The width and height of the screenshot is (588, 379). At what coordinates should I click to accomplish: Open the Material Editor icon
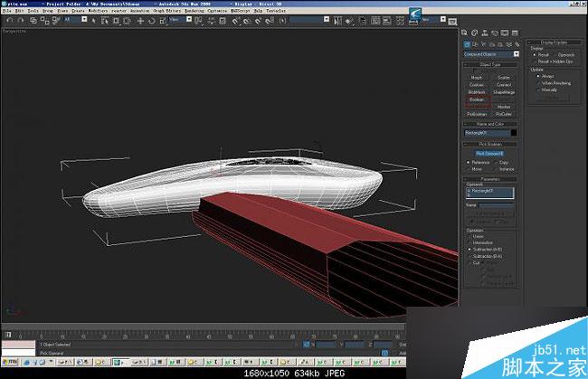click(400, 21)
